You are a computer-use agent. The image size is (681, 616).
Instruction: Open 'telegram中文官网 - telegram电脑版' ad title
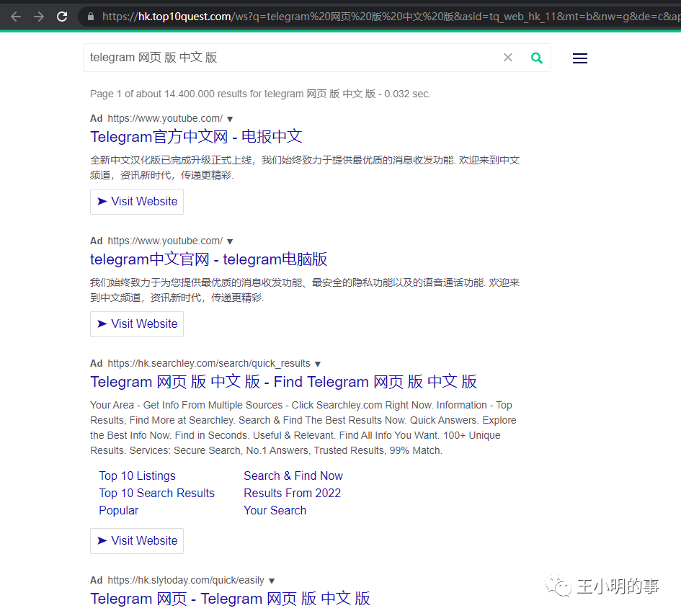click(x=208, y=259)
